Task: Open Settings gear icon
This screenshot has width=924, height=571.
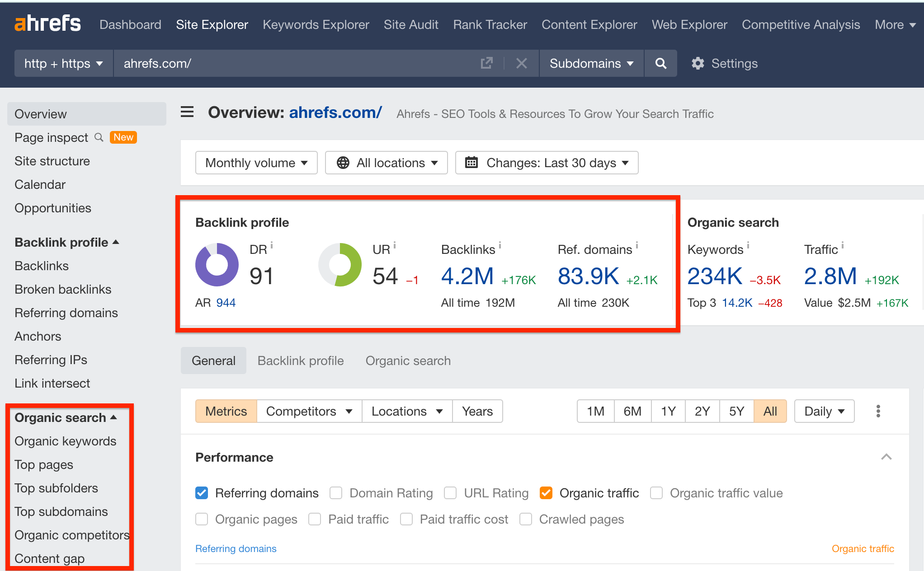Action: pos(698,63)
